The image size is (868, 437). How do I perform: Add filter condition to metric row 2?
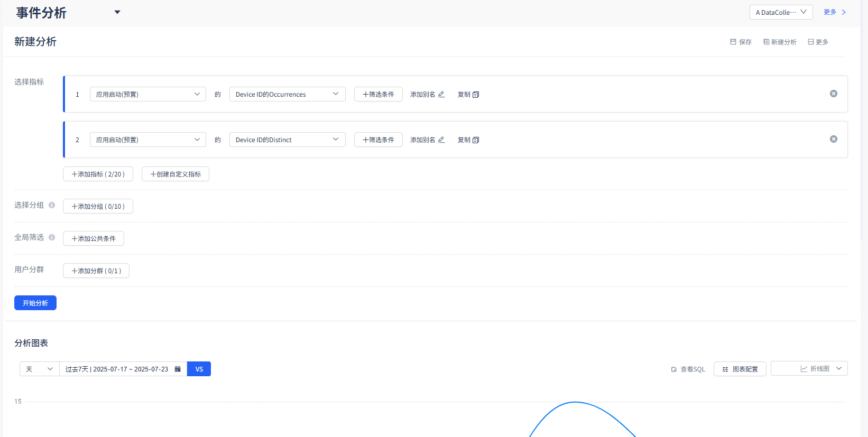(378, 140)
